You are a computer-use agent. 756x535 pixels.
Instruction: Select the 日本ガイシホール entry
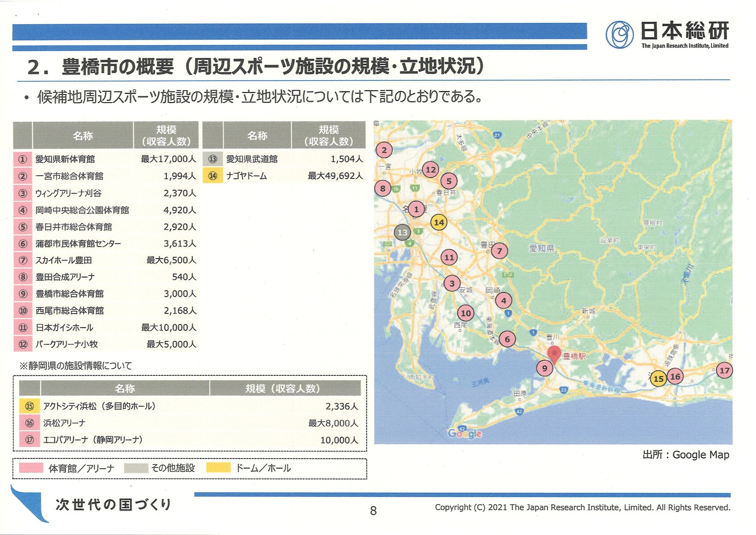click(x=65, y=328)
